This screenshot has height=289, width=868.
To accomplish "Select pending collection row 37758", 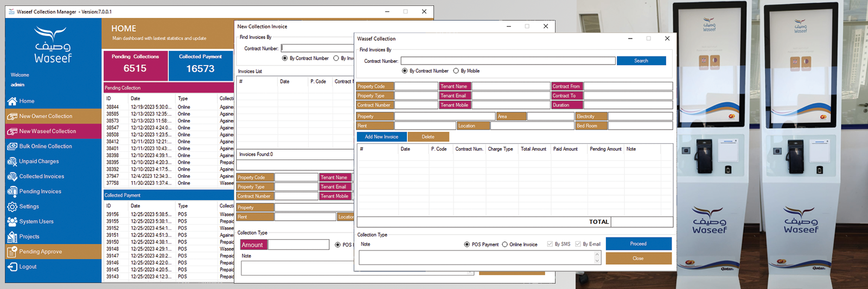I will point(169,183).
